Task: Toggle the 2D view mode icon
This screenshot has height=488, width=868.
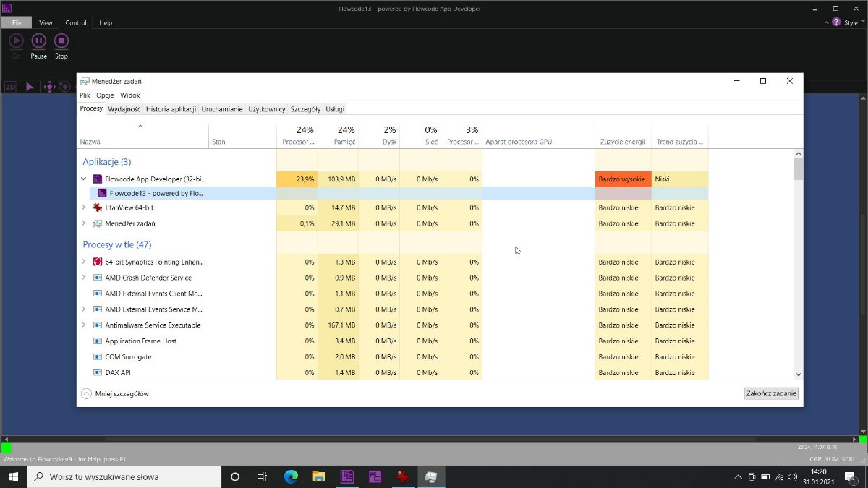Action: tap(10, 87)
